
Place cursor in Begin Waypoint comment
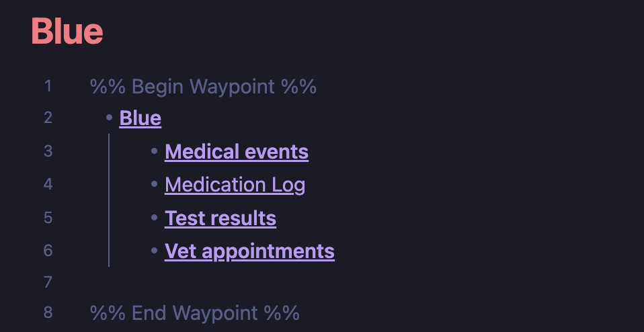point(203,87)
